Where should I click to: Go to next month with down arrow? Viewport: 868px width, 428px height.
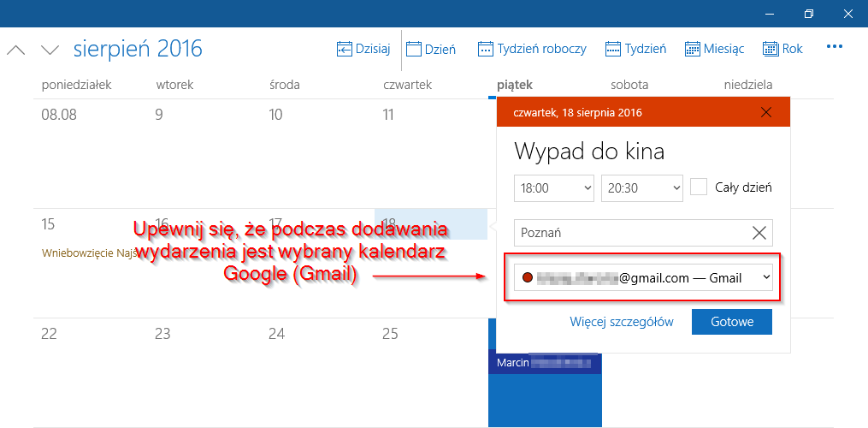point(50,50)
